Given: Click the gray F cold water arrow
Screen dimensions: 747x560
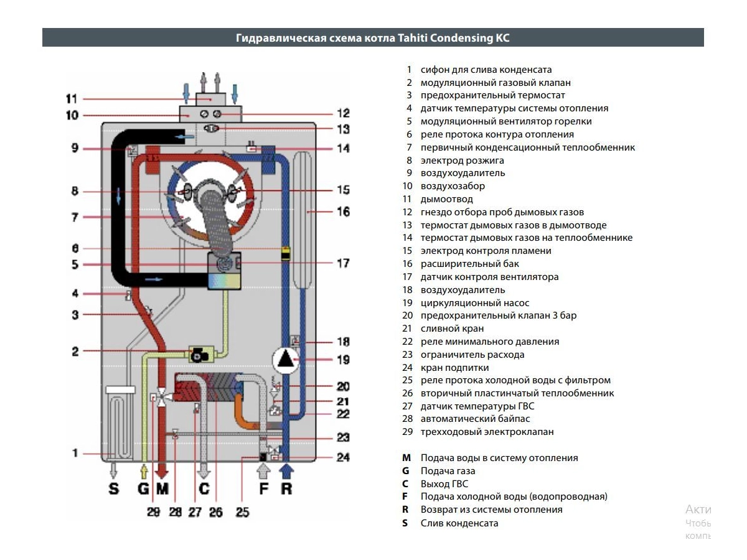Looking at the screenshot, I should coord(264,470).
